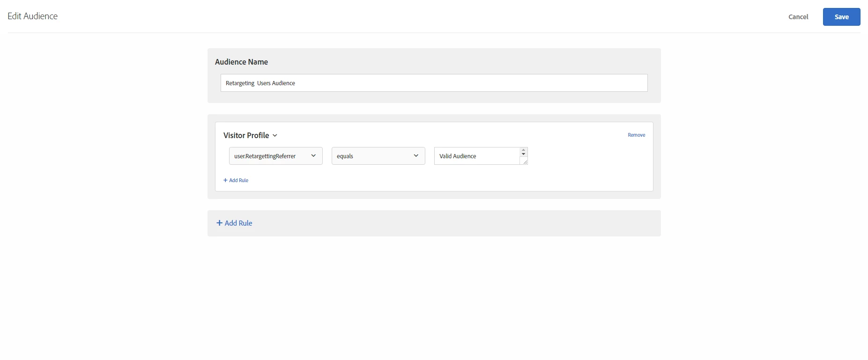Edit the Audience Name text field
Screen dimensions: 868x360
point(434,83)
